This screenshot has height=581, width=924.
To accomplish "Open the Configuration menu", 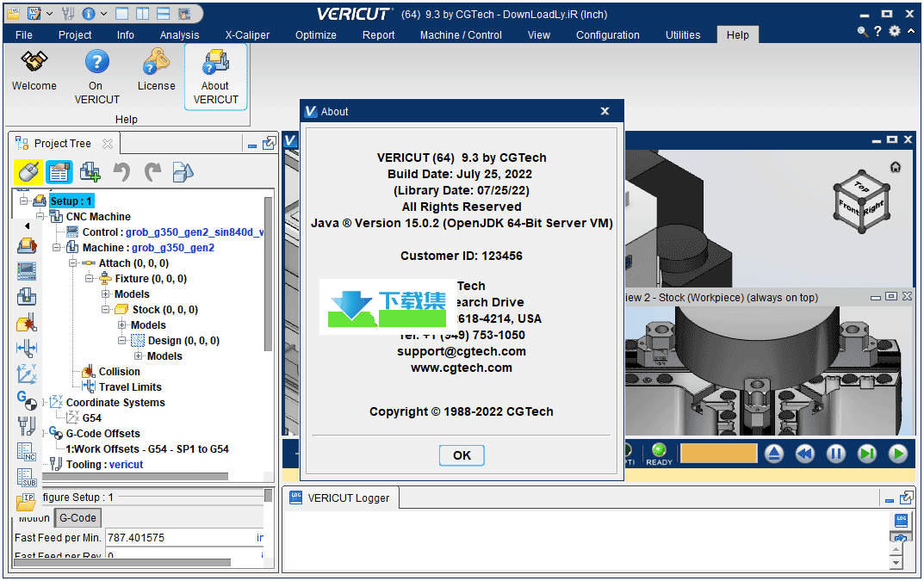I will [608, 34].
